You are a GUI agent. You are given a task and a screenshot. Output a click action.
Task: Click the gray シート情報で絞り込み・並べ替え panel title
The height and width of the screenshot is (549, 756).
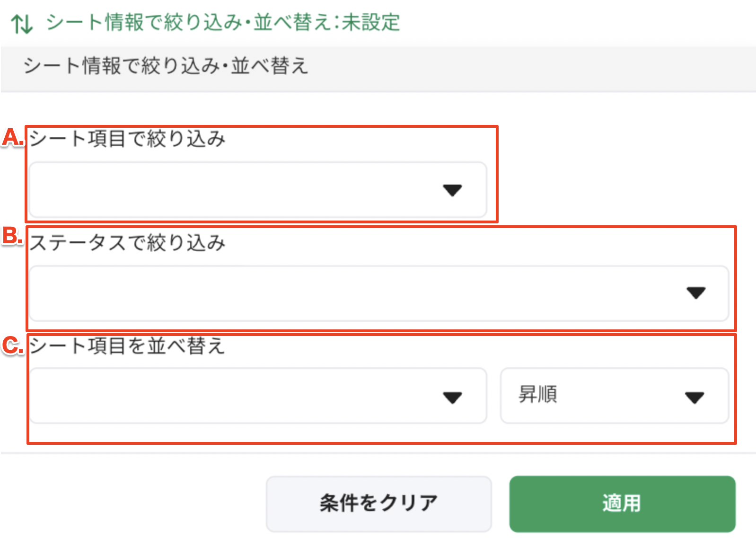[x=166, y=65]
